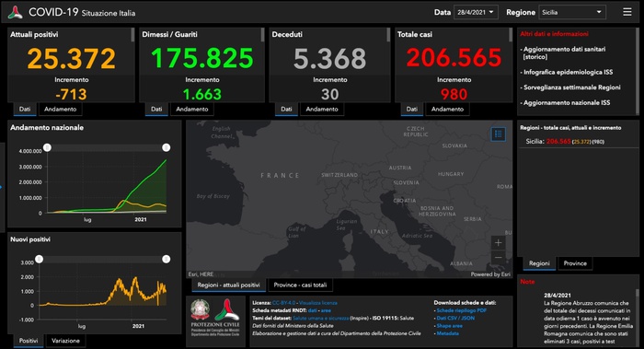Select the Province tab in the regions panel
This screenshot has width=644, height=349.
point(575,263)
